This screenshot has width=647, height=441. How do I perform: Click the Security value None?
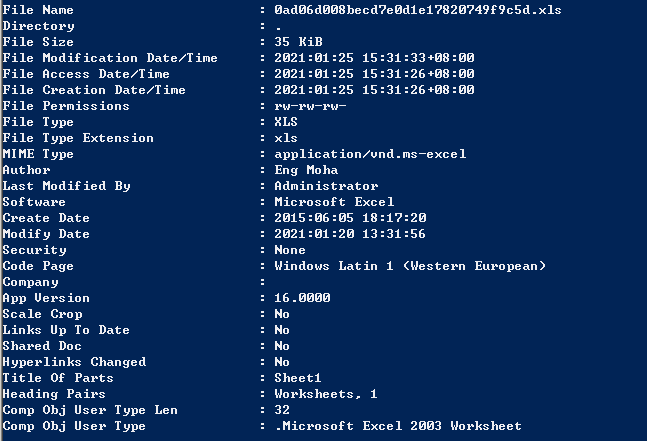tap(290, 250)
